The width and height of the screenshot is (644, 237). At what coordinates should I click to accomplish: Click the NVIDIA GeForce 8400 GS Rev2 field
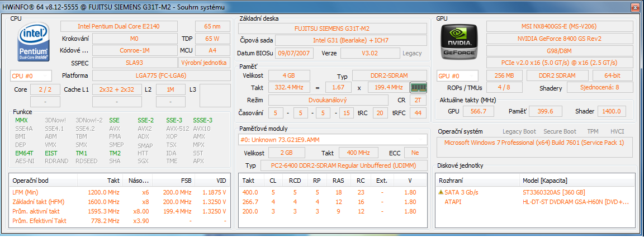tap(560, 39)
